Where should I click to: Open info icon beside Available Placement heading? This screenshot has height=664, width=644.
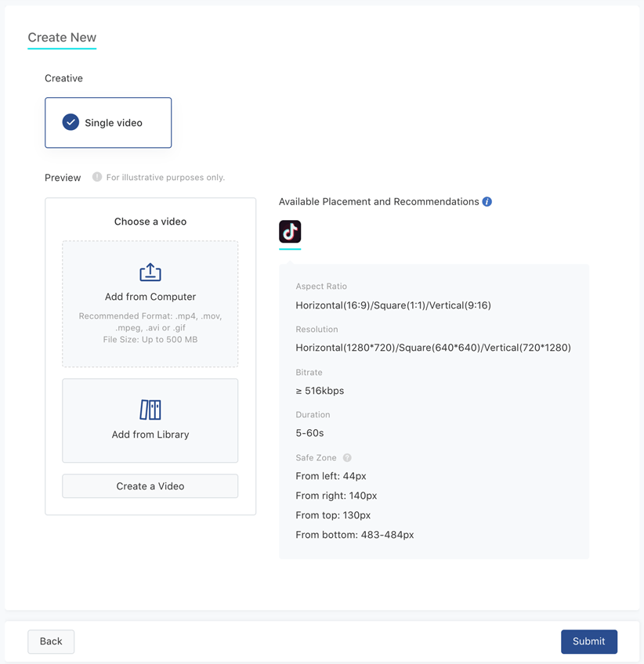click(487, 201)
